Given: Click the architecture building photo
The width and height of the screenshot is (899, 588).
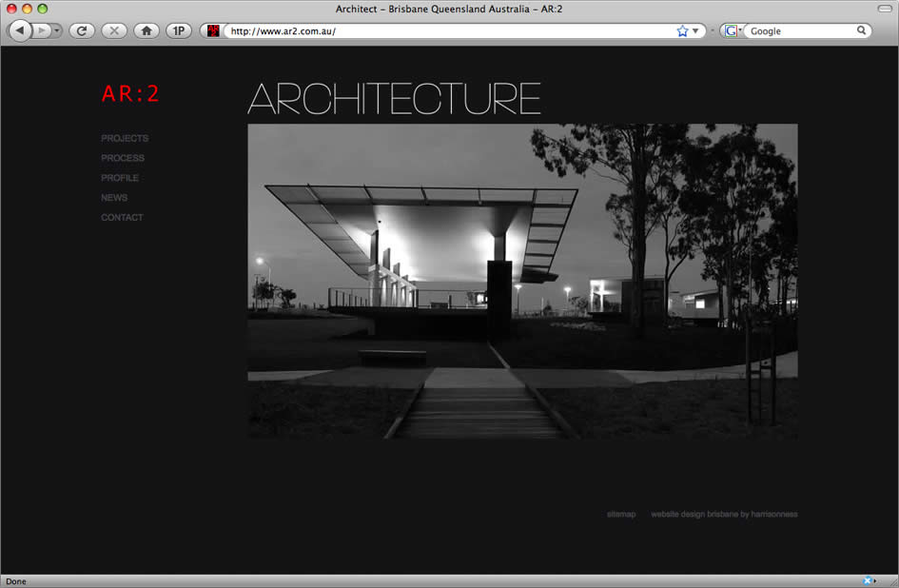Looking at the screenshot, I should click(522, 281).
